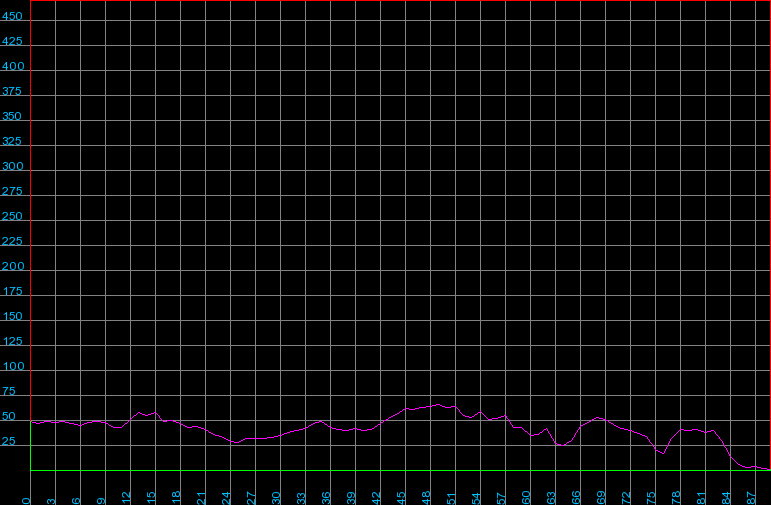This screenshot has width=771, height=505.
Task: Pick the 12 horizontal axis label
Action: (126, 498)
